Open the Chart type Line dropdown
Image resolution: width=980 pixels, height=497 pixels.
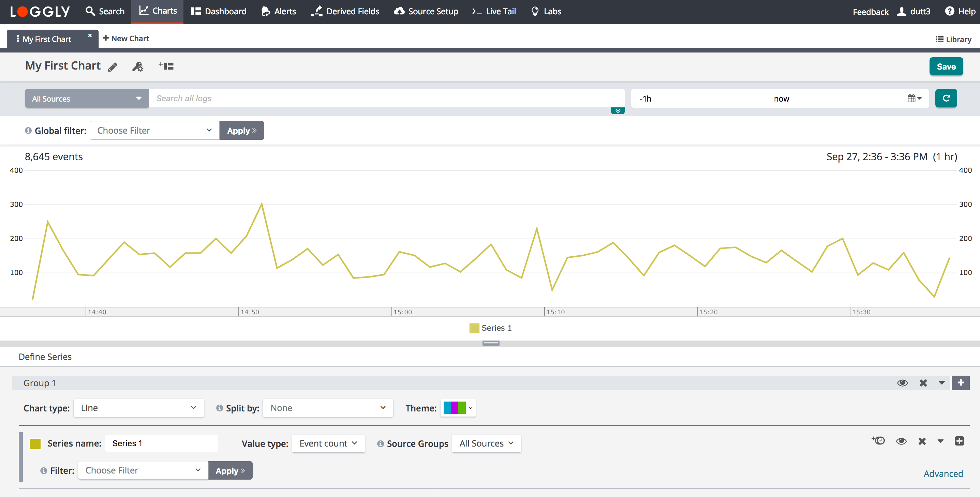pyautogui.click(x=138, y=408)
